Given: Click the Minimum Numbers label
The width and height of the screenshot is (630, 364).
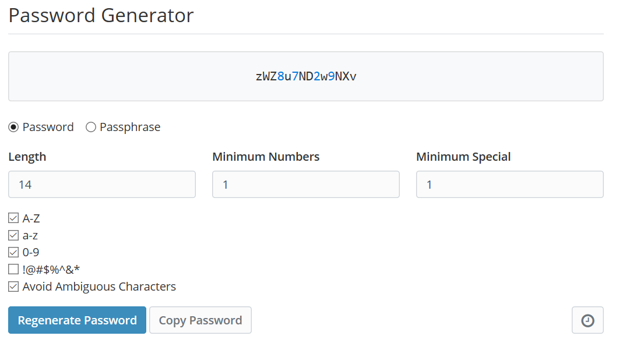Looking at the screenshot, I should pos(265,156).
